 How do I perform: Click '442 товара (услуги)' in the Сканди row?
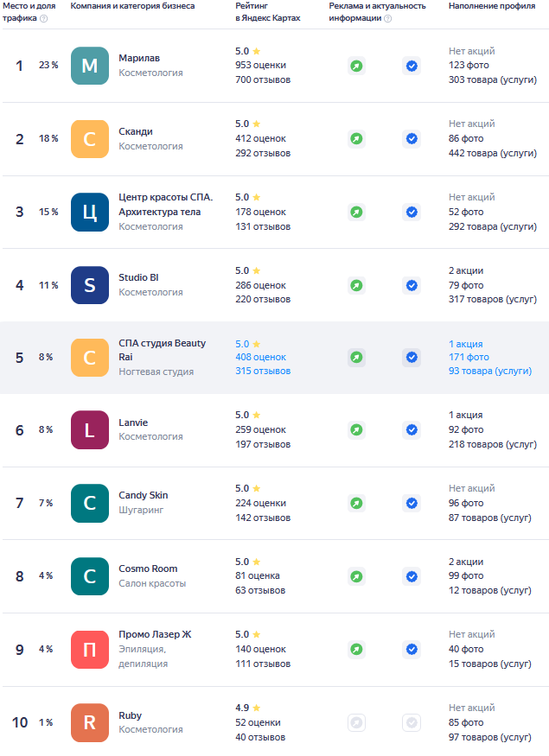point(493,153)
